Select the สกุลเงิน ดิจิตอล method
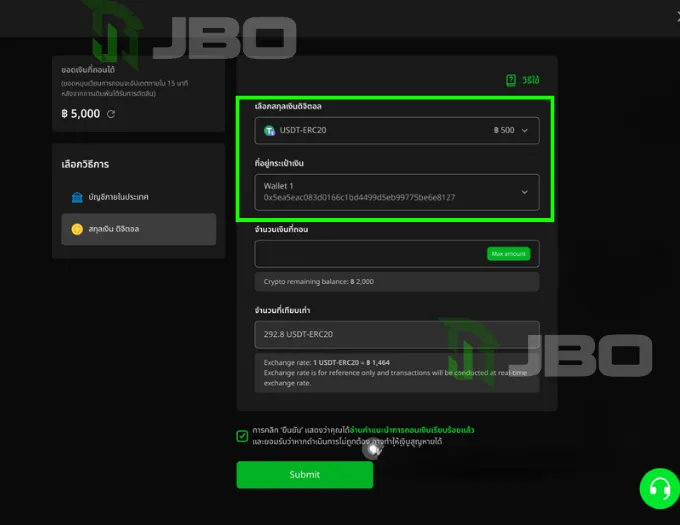680x525 pixels. 138,229
